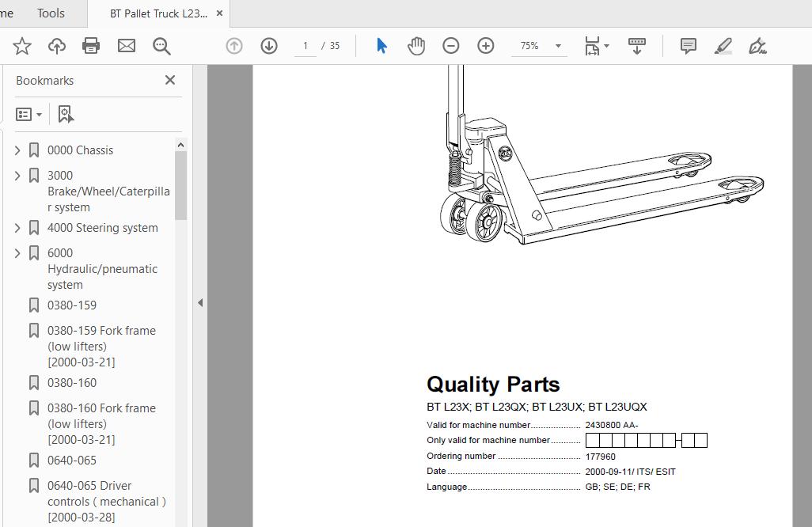Click the zoom in plus button
The image size is (812, 527).
point(486,46)
